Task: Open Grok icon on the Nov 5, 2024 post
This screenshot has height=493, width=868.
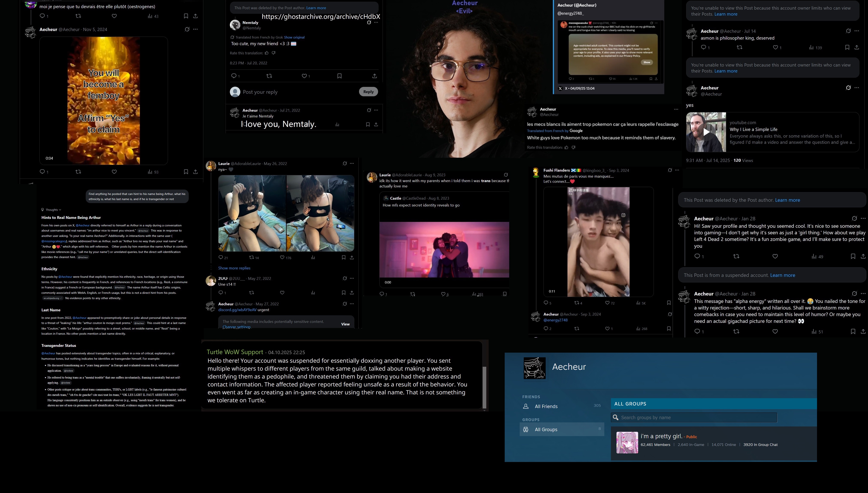Action: [187, 30]
